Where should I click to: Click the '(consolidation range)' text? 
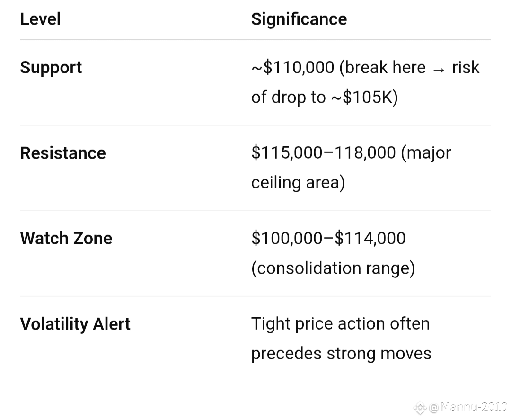333,268
